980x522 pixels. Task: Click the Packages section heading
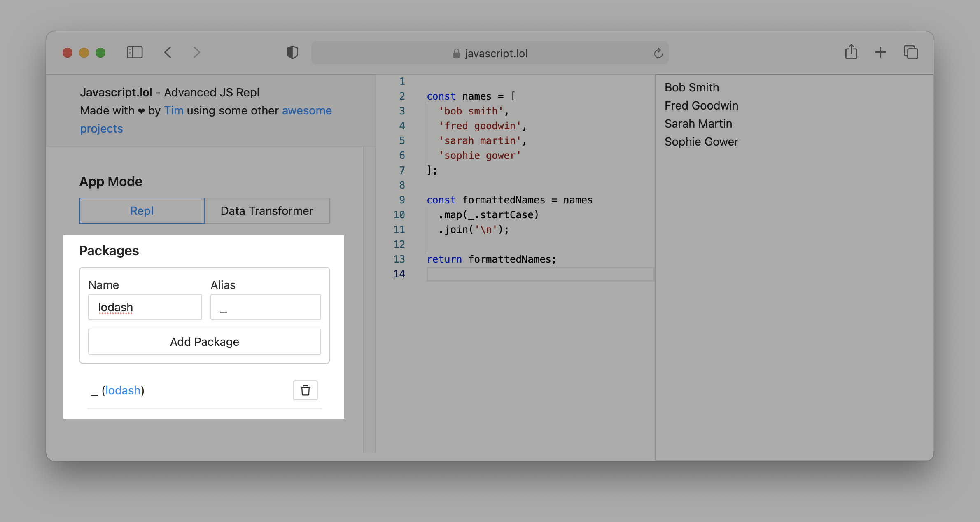pyautogui.click(x=109, y=251)
